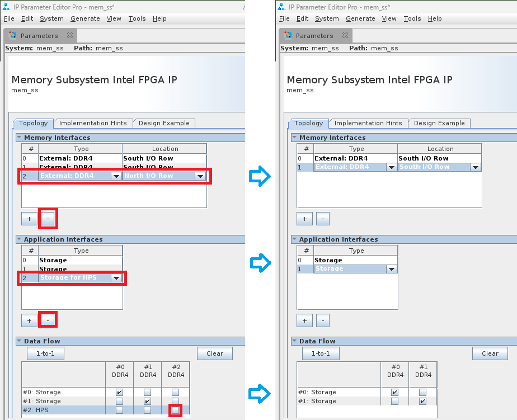
Task: Click the red-boxed minus button under Application Interfaces
Action: [48, 320]
